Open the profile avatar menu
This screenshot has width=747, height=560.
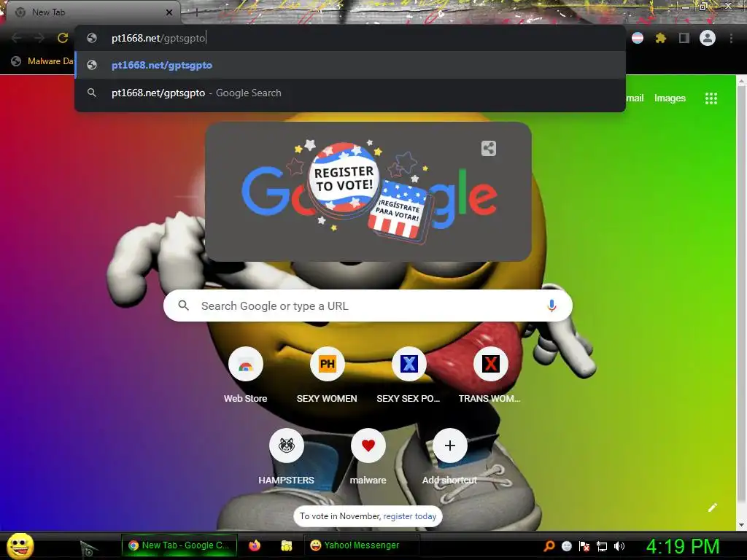pyautogui.click(x=708, y=38)
